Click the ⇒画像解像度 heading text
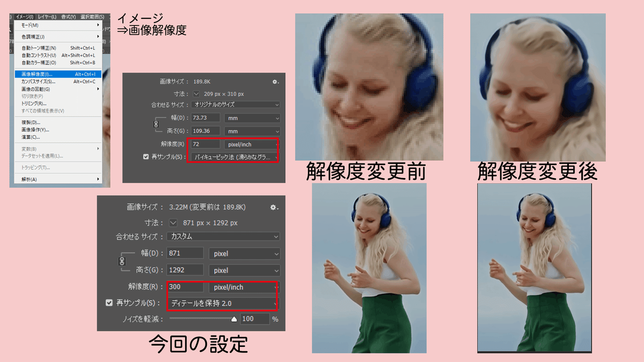Image resolution: width=644 pixels, height=362 pixels. [152, 31]
